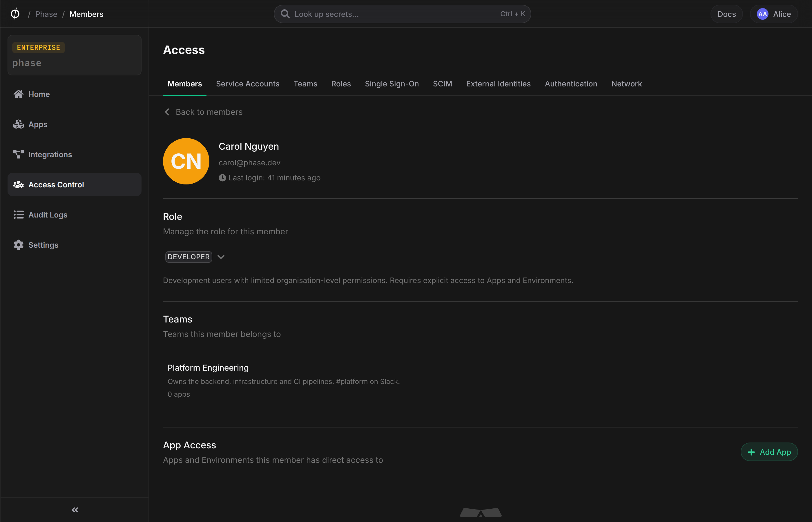The width and height of the screenshot is (812, 522).
Task: Click the AA avatar icon
Action: pos(762,14)
